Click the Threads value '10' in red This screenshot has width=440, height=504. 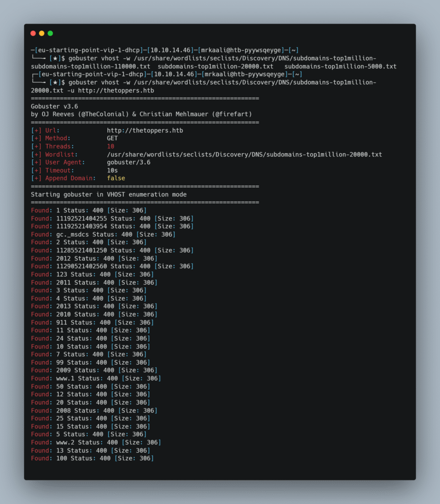[111, 146]
